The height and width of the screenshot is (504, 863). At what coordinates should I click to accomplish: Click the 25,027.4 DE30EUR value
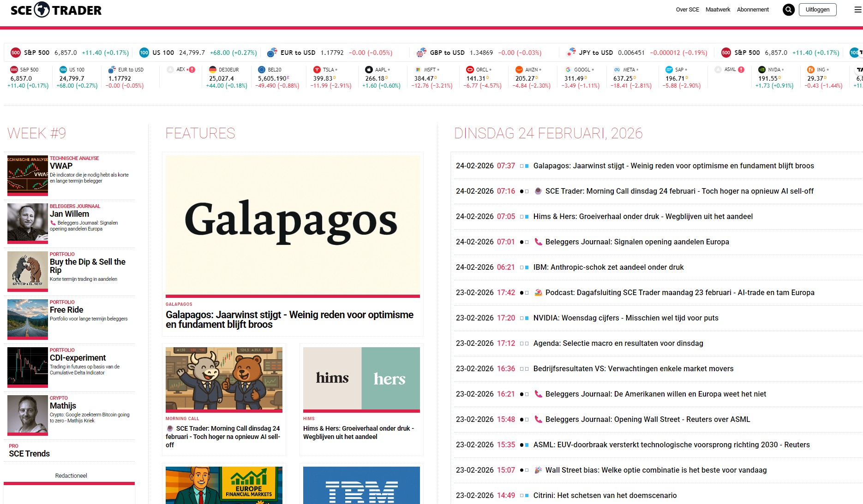pyautogui.click(x=222, y=78)
